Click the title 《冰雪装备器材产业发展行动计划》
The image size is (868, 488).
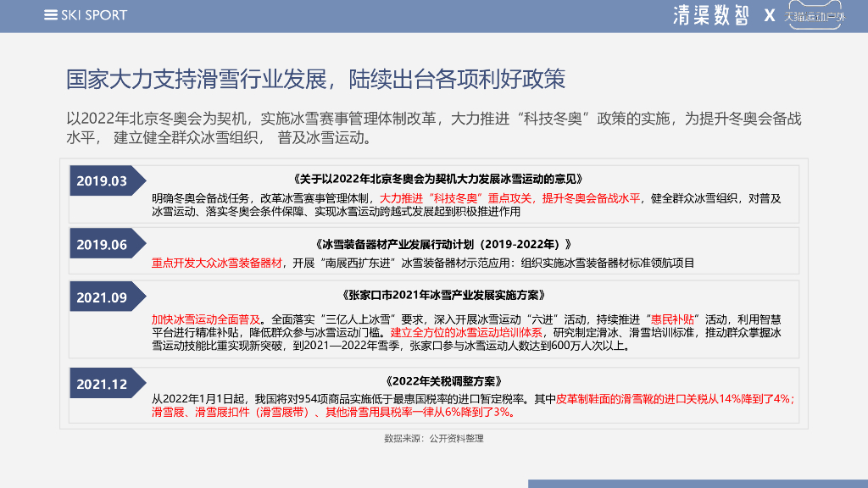pos(442,244)
